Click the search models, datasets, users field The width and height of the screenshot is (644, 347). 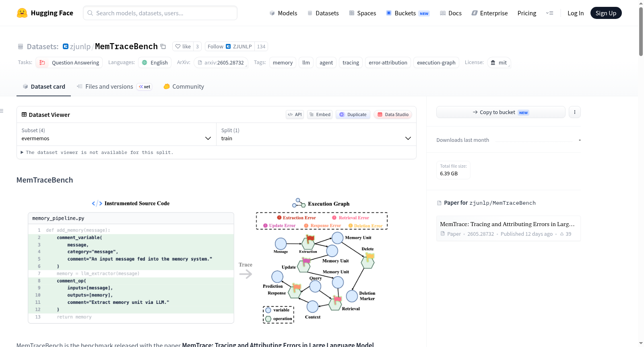(x=160, y=13)
